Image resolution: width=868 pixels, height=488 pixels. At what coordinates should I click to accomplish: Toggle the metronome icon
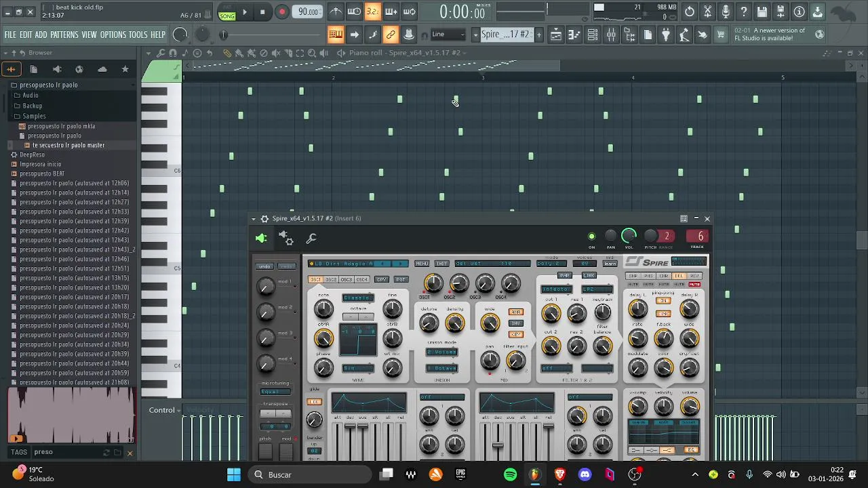[x=336, y=12]
